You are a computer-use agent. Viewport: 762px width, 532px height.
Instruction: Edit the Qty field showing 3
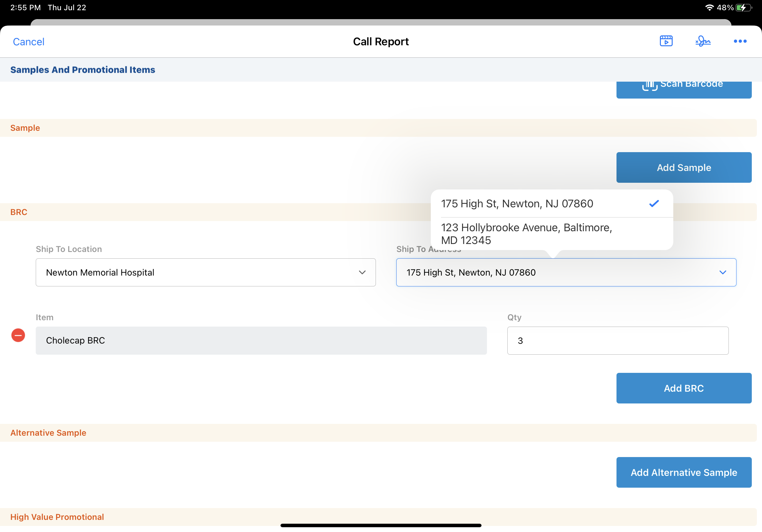point(618,341)
